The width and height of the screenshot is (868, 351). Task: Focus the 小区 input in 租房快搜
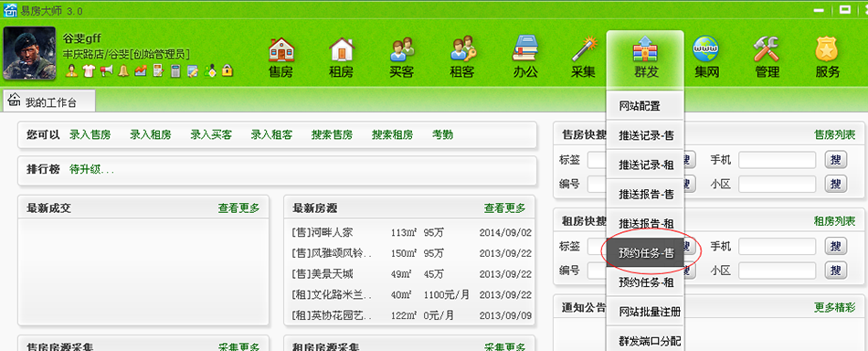coord(778,271)
